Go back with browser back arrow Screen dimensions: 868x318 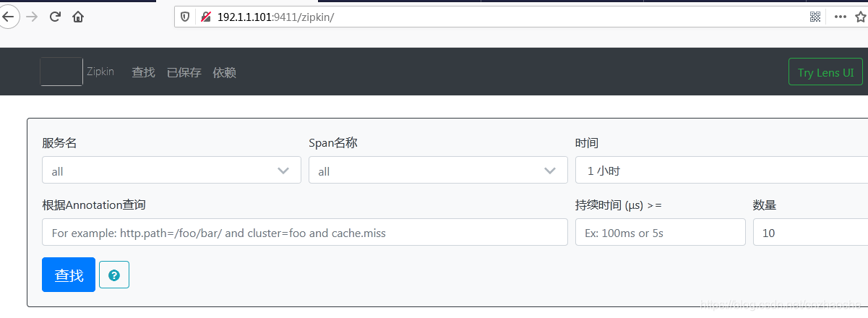tap(8, 17)
